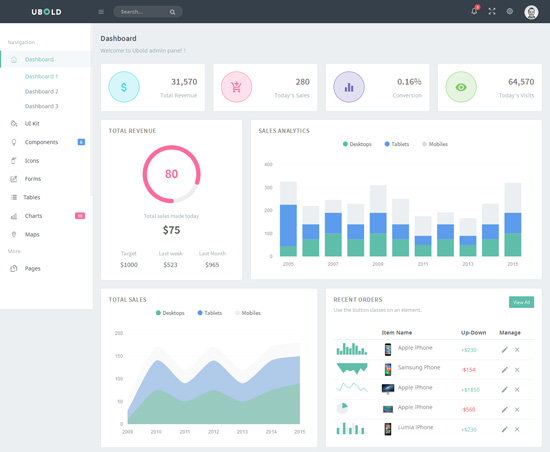Edit the Samsung Phone order pencil icon
This screenshot has width=550, height=452.
[504, 370]
